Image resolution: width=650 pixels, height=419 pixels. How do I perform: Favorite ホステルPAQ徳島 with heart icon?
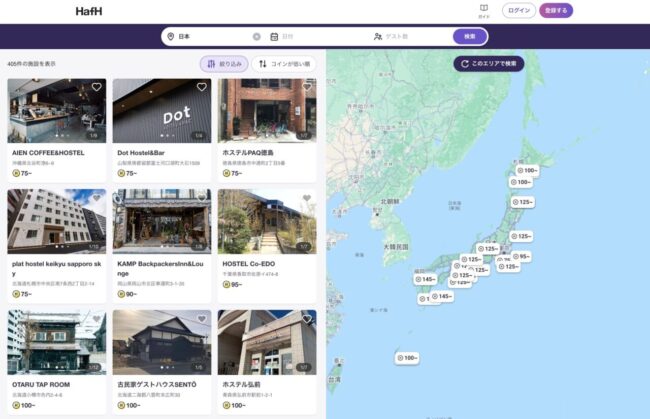(307, 87)
